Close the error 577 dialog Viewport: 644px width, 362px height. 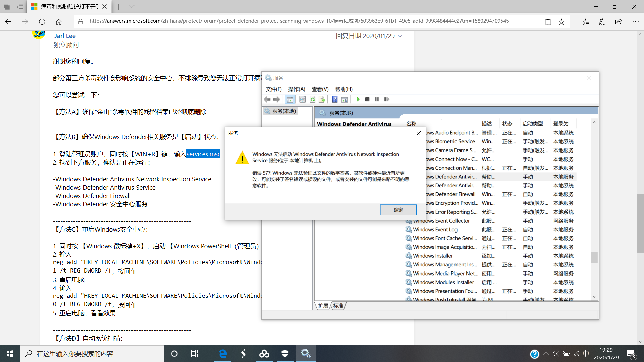418,133
